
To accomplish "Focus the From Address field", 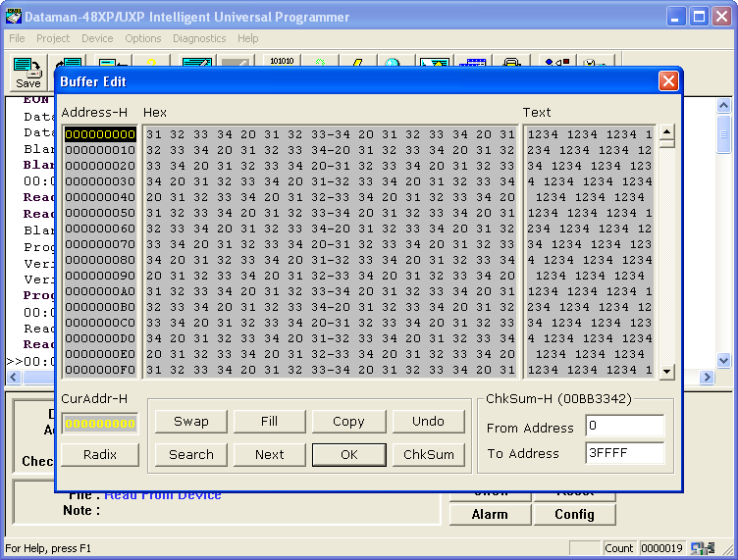I will coord(624,427).
